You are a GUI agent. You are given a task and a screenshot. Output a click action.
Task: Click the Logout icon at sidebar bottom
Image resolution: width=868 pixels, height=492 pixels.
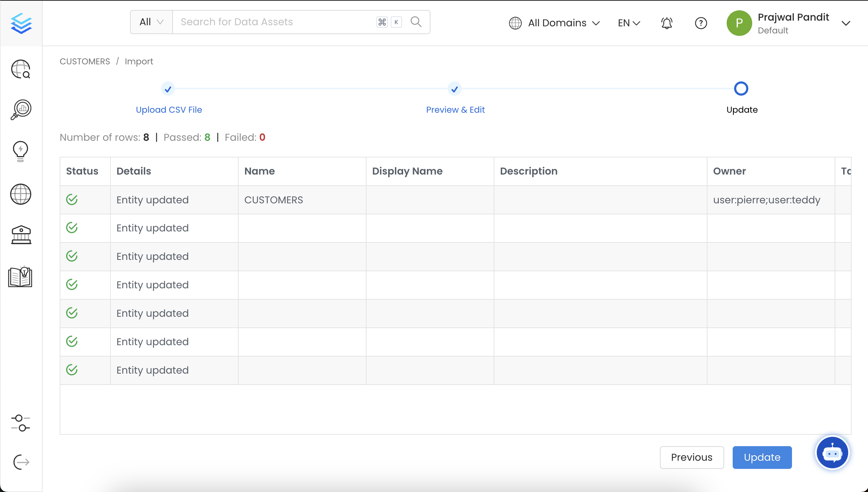coord(20,462)
